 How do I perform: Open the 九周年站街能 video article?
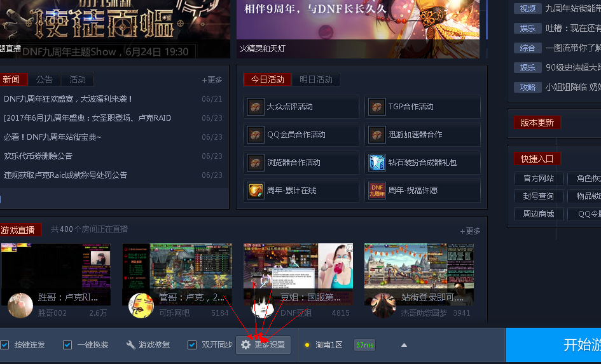[x=573, y=8]
